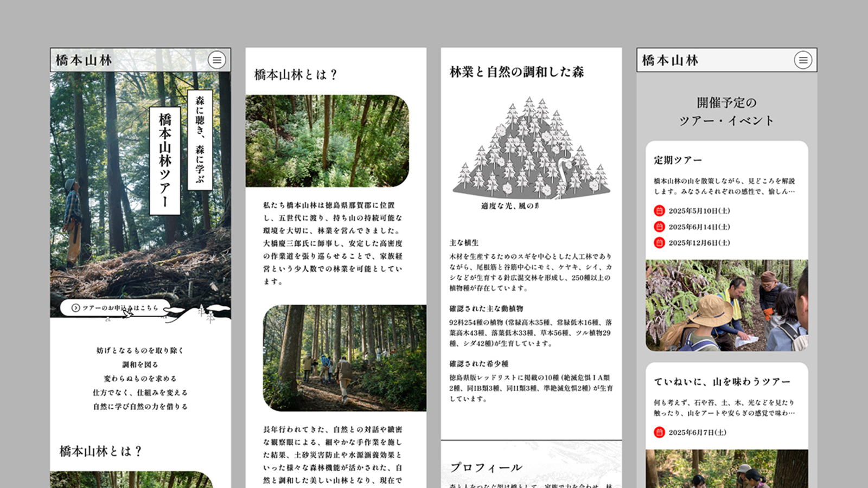
Task: Click paragraph starting 92科254種の植物
Action: pos(531,333)
